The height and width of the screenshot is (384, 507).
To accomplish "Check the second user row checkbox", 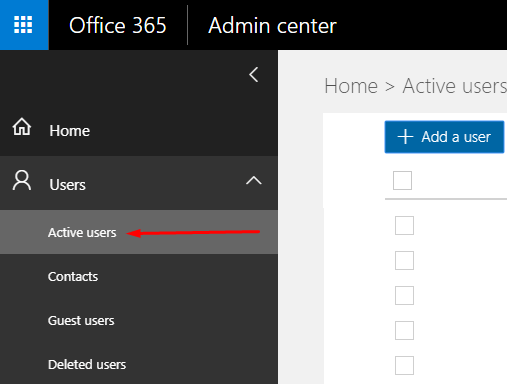I will tap(404, 260).
